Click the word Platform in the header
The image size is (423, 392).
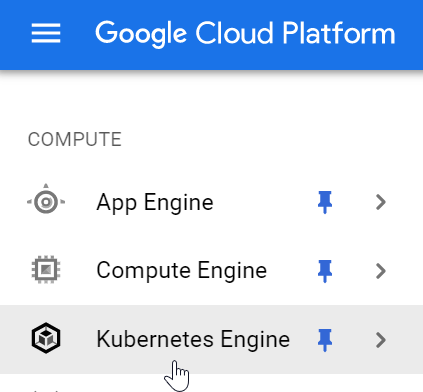339,33
